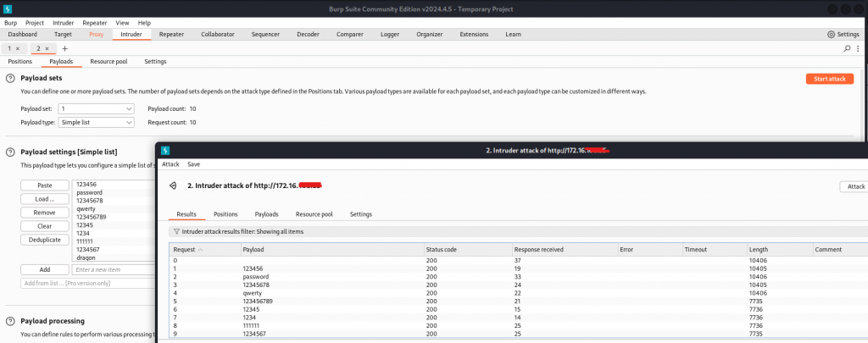Open Positions tab in attack window
Image resolution: width=868 pixels, height=343 pixels.
click(225, 214)
